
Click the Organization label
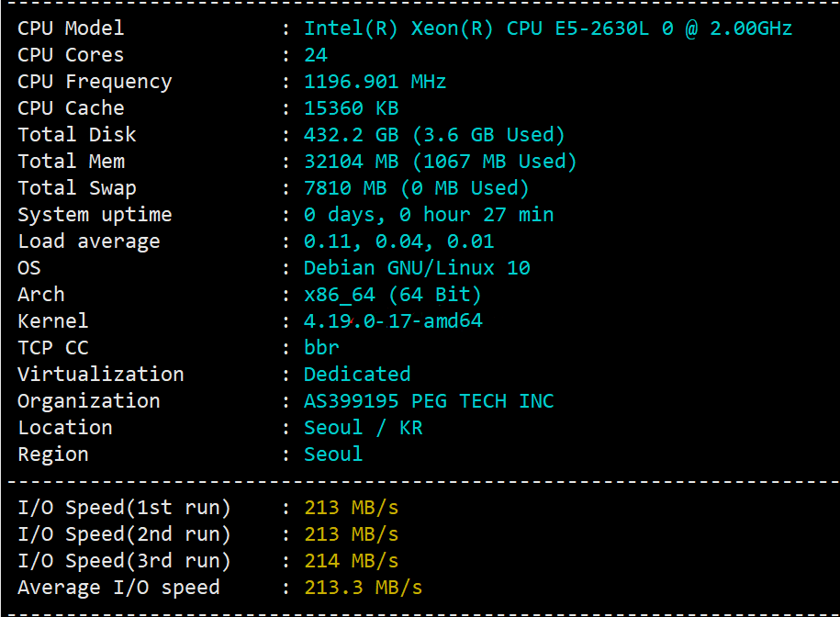coord(89,402)
